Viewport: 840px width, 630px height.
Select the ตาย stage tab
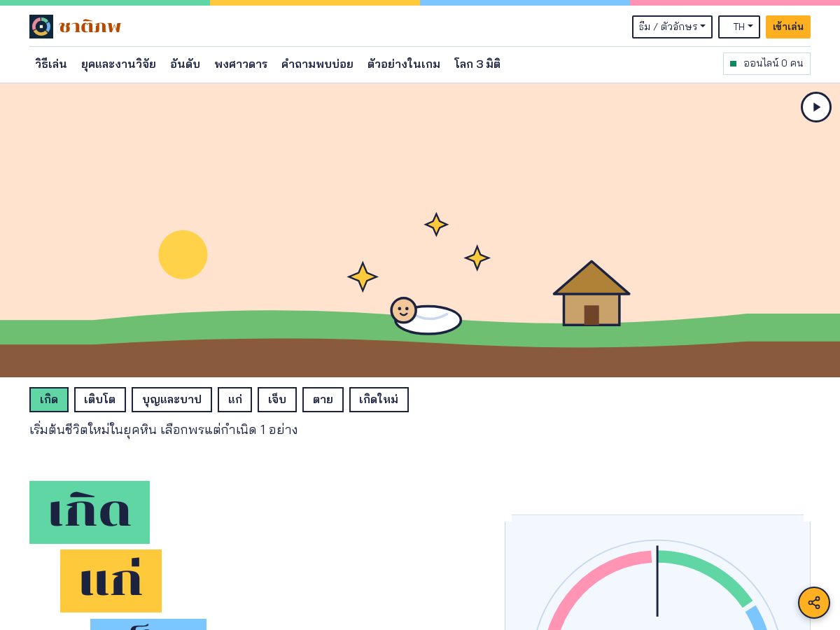click(x=323, y=400)
